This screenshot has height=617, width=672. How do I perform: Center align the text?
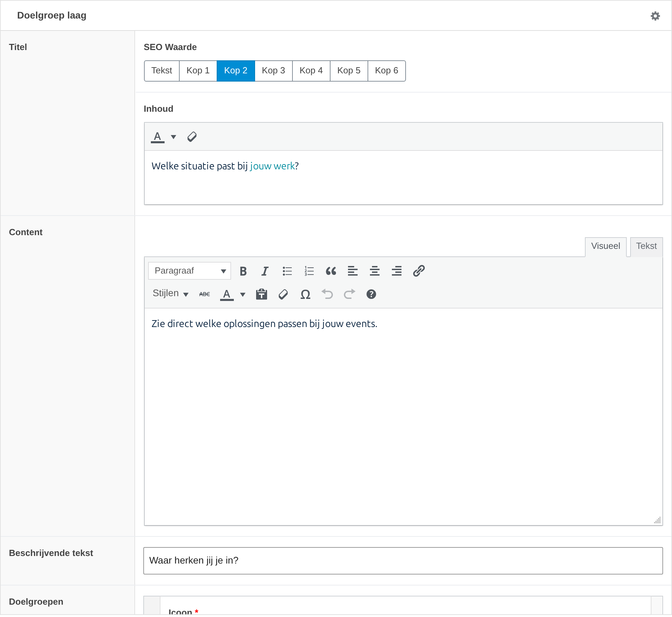click(375, 271)
